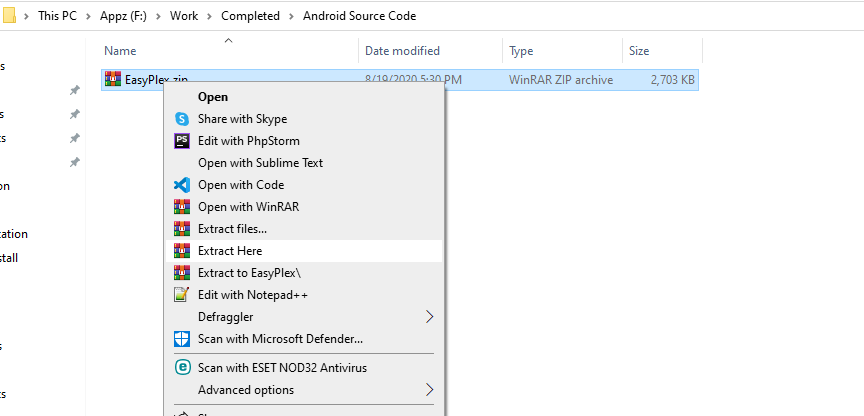This screenshot has width=864, height=416.
Task: Sort by the Name column header
Action: click(120, 51)
